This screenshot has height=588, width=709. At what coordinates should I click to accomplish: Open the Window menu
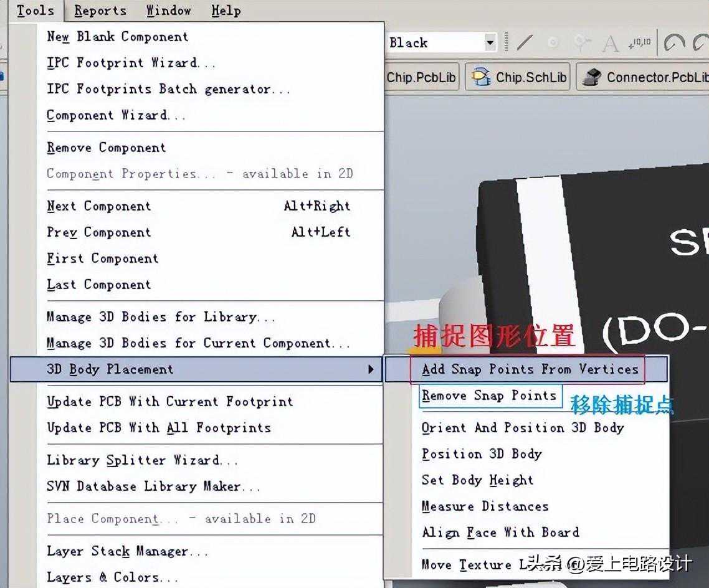pyautogui.click(x=168, y=11)
